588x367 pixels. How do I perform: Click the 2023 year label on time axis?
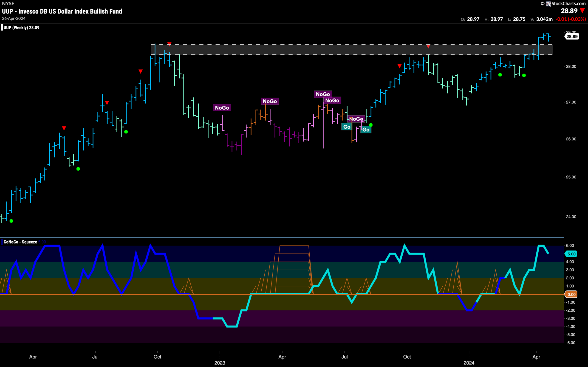(x=220, y=363)
